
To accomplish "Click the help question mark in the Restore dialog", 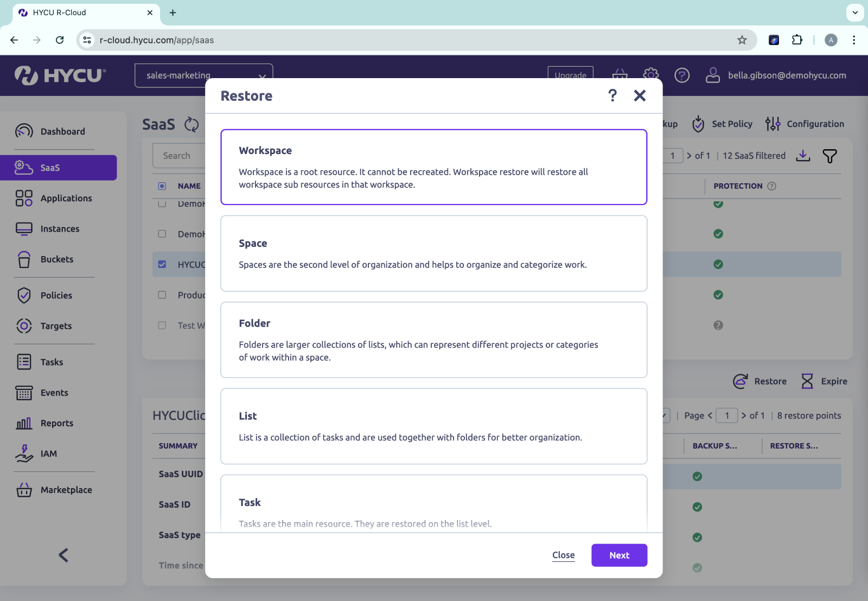I will coord(612,95).
